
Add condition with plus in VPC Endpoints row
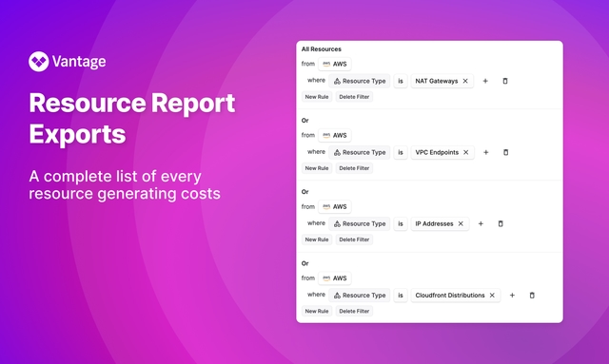point(486,152)
